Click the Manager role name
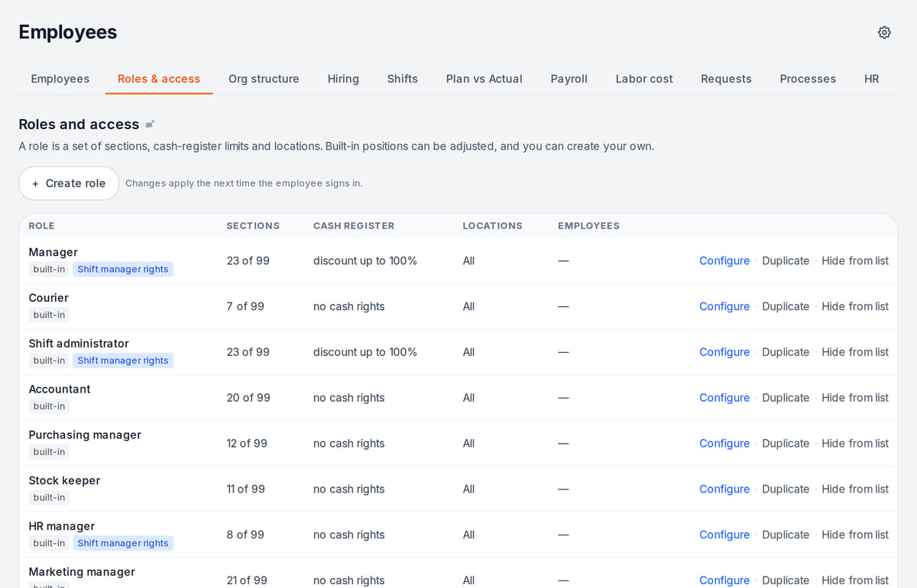The width and height of the screenshot is (917, 588). [53, 252]
